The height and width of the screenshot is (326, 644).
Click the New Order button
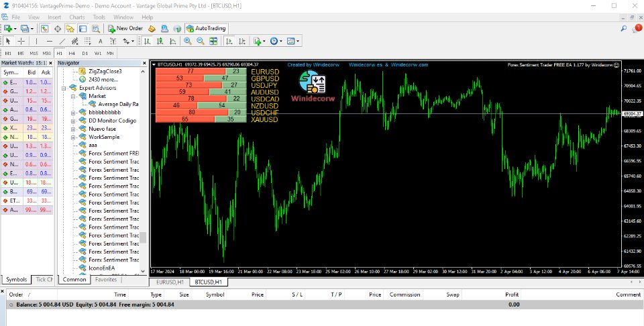[x=125, y=28]
